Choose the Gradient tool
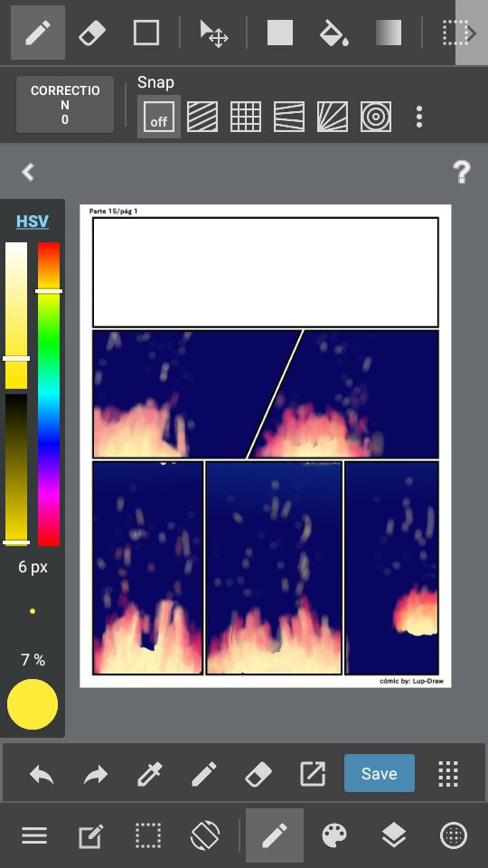The height and width of the screenshot is (868, 488). coord(389,33)
